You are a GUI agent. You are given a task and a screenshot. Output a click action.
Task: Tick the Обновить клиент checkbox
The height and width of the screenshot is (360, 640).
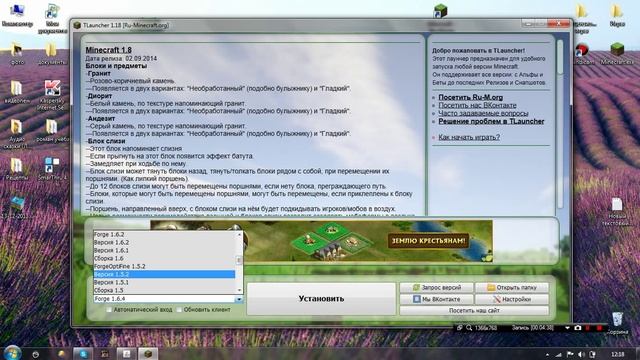[179, 310]
